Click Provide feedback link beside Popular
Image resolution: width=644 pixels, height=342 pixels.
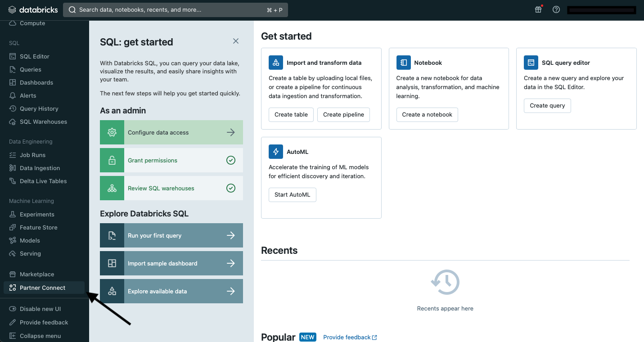350,337
